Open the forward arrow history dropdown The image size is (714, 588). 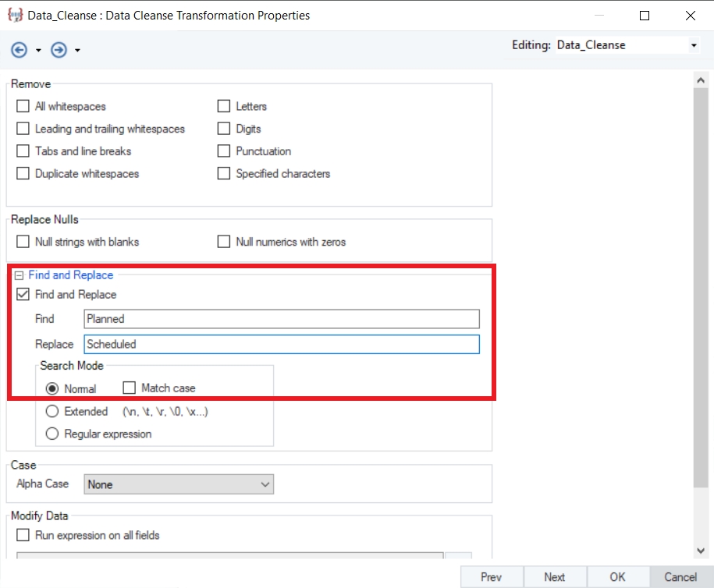77,51
